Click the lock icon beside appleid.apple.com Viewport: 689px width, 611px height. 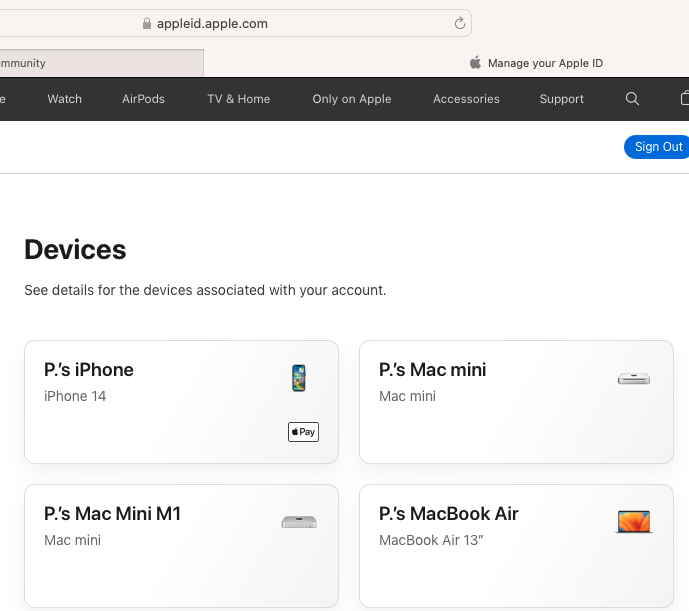[147, 23]
